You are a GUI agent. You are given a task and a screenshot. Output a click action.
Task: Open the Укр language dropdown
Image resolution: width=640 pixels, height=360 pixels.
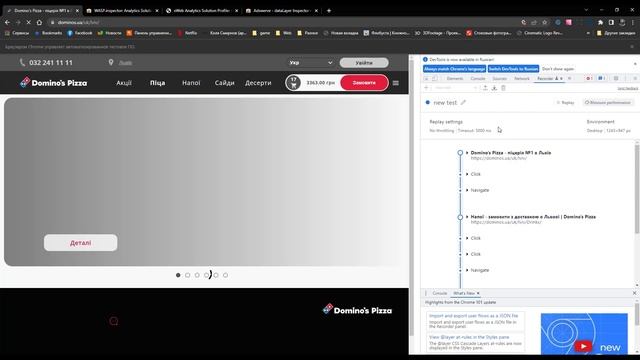(311, 62)
